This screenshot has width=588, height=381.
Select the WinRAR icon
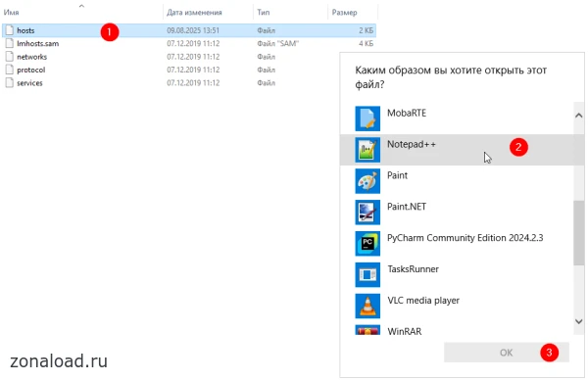pyautogui.click(x=367, y=330)
